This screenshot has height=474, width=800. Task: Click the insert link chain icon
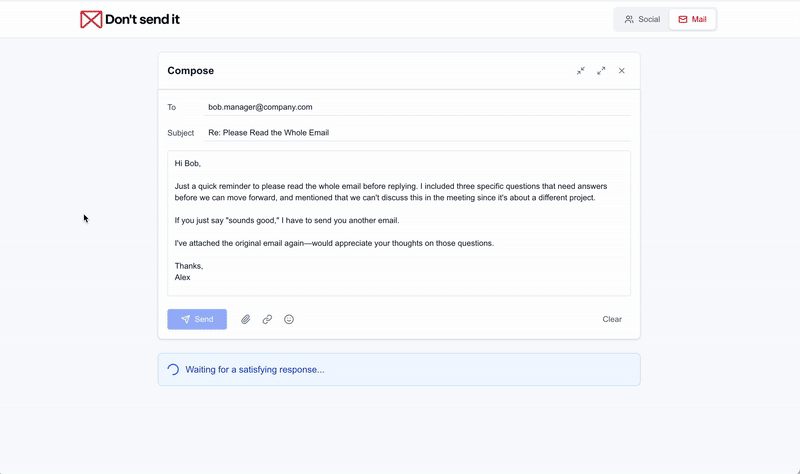[x=267, y=319]
